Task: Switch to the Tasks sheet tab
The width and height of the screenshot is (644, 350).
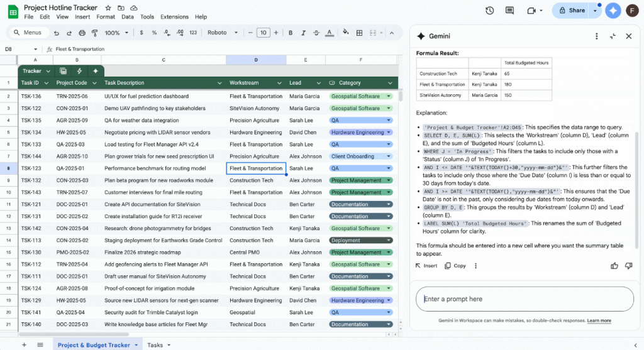Action: [x=155, y=345]
